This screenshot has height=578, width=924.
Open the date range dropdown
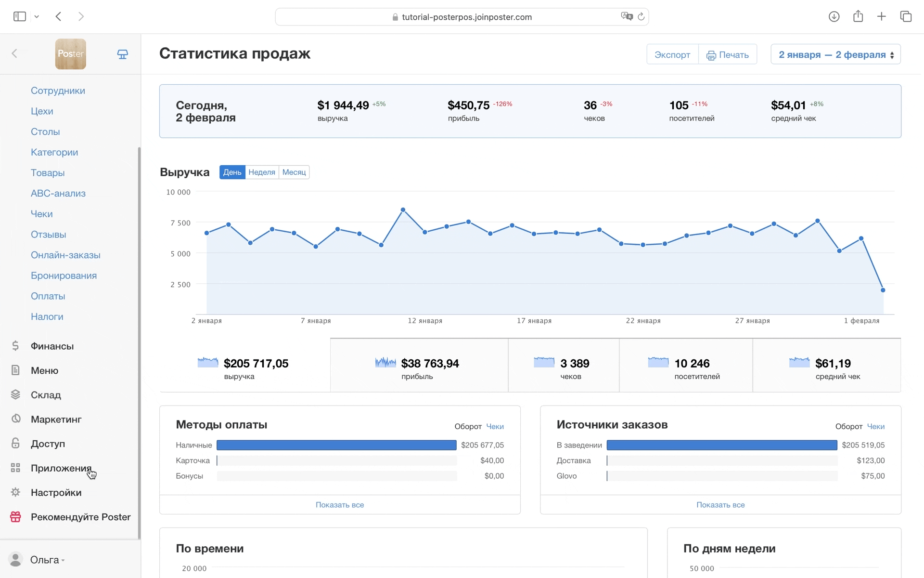835,54
